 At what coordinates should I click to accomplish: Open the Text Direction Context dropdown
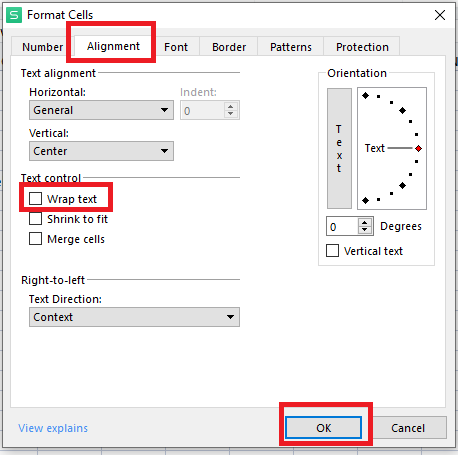[134, 317]
